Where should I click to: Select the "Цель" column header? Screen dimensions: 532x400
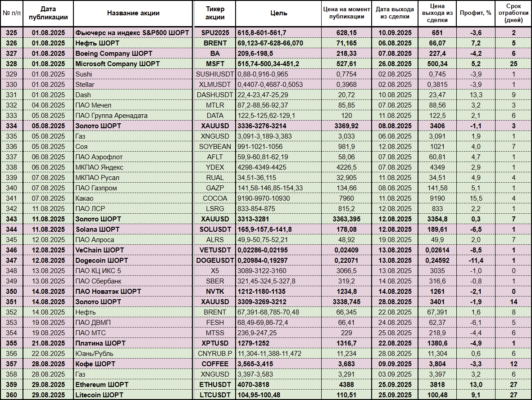pos(278,13)
